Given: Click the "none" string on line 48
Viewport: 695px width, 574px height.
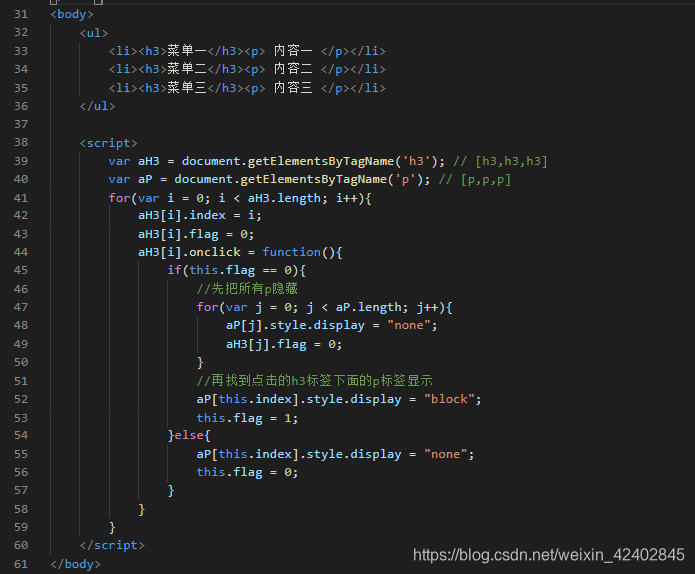Looking at the screenshot, I should [x=409, y=326].
